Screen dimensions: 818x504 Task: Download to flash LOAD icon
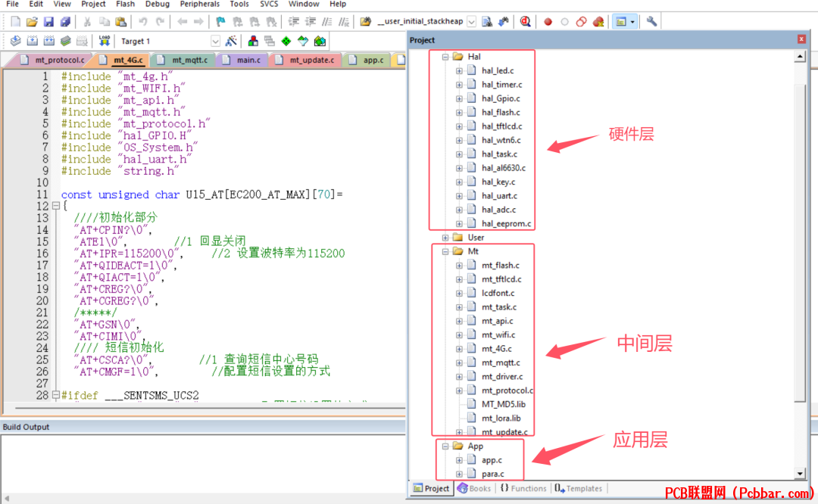[105, 41]
